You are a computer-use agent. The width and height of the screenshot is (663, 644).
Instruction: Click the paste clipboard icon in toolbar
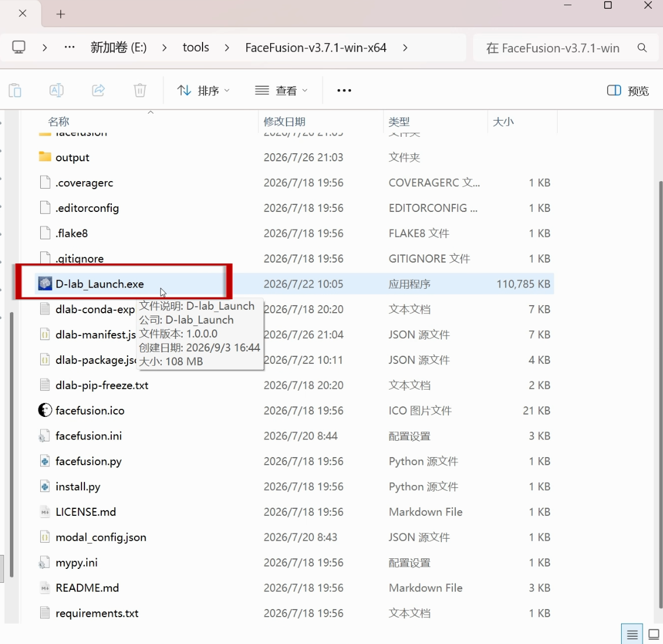[15, 90]
